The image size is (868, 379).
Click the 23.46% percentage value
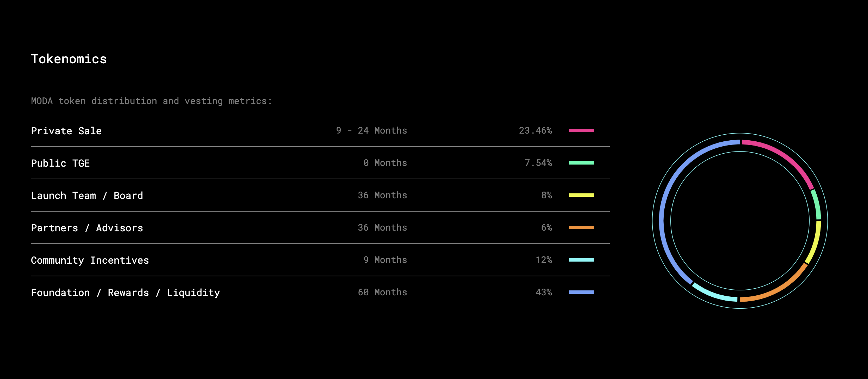[535, 130]
